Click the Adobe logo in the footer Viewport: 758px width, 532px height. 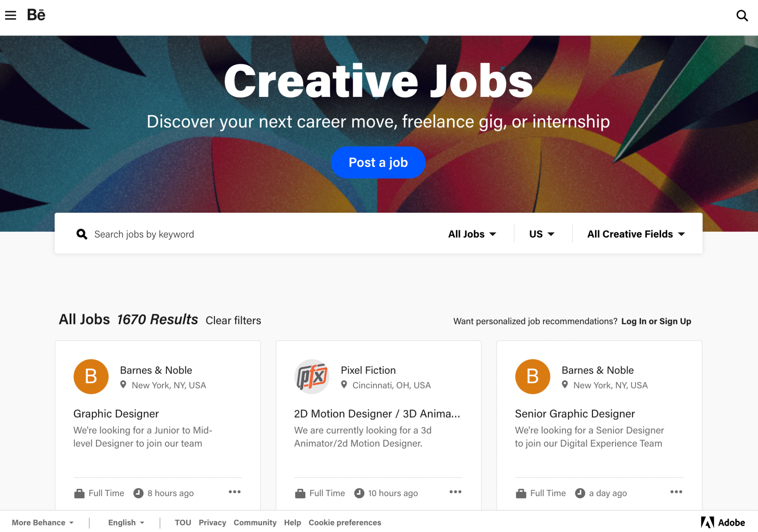point(723,522)
